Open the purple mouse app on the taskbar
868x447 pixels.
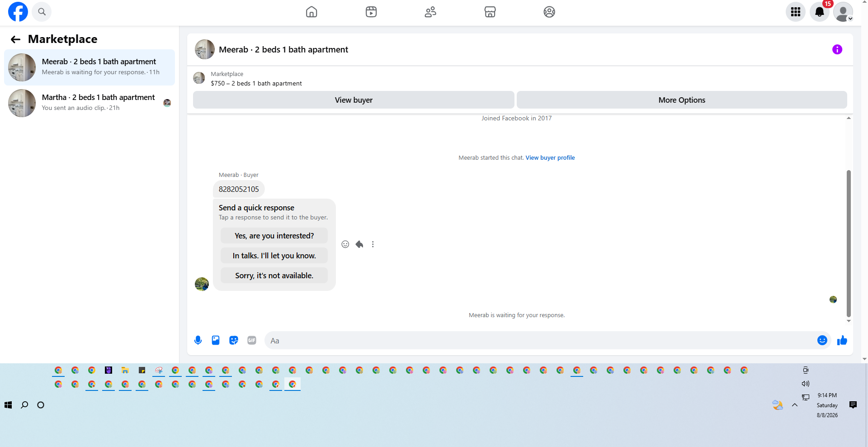point(108,370)
